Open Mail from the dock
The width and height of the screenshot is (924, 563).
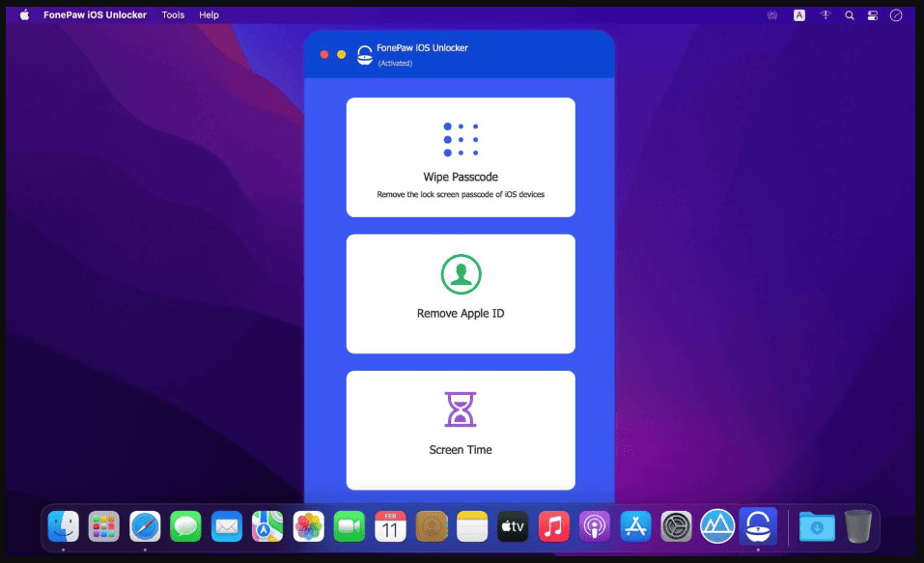(x=227, y=526)
